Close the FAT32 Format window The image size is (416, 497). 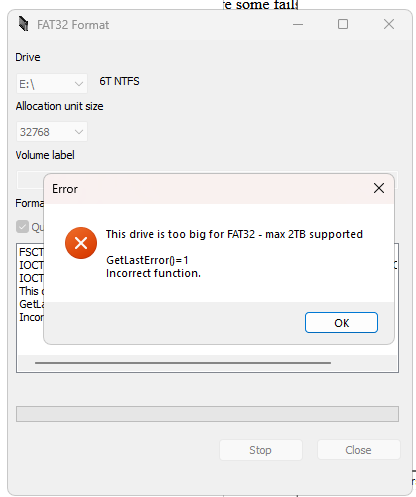[389, 24]
